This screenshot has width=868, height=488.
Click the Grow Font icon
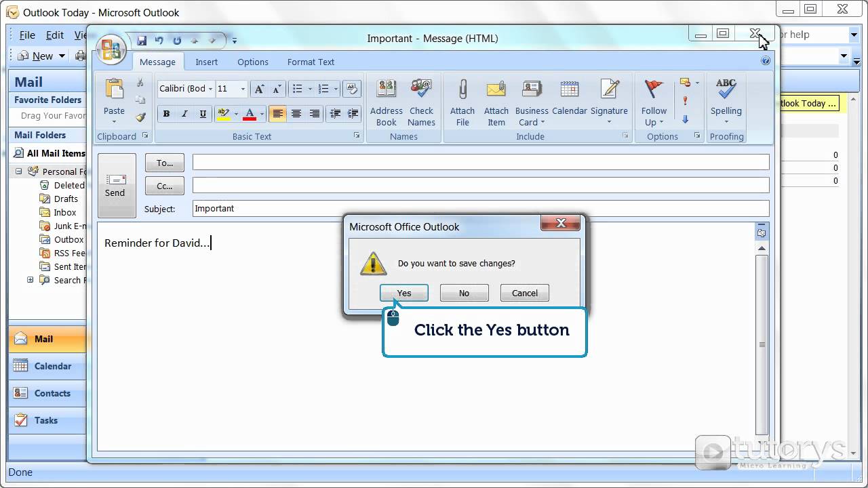[x=258, y=89]
